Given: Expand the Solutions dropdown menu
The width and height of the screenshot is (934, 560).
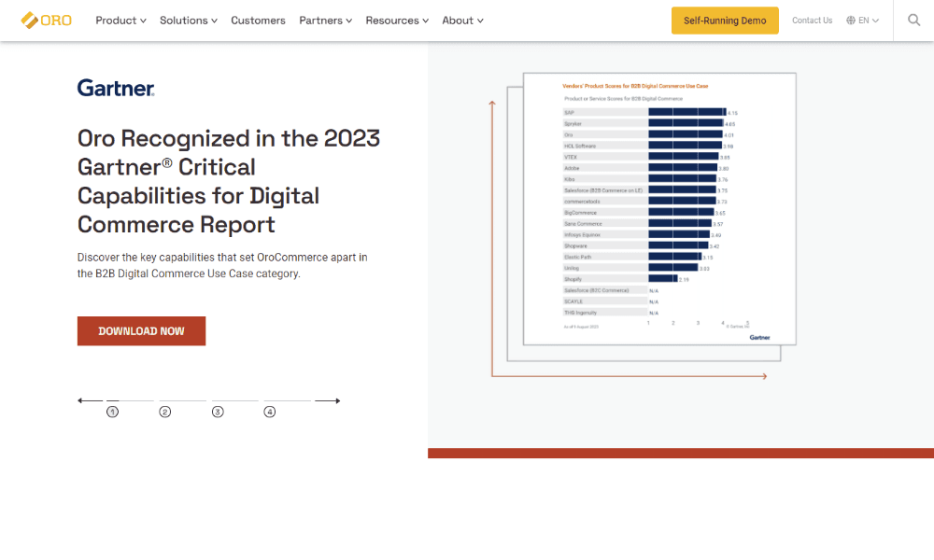Looking at the screenshot, I should (189, 21).
